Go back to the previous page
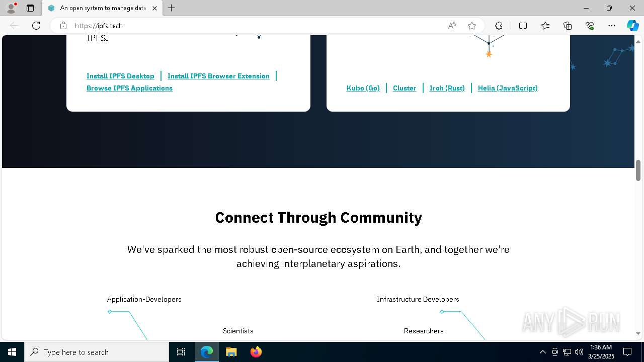 pos(14,26)
